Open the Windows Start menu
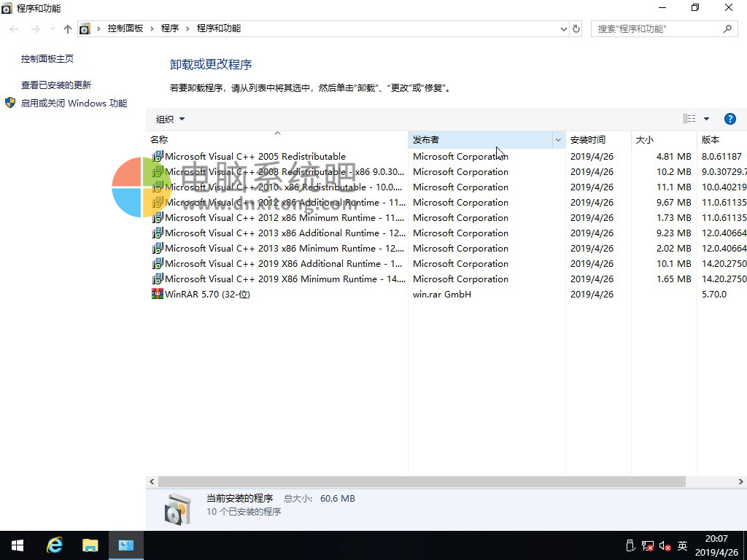The height and width of the screenshot is (560, 747). [18, 545]
